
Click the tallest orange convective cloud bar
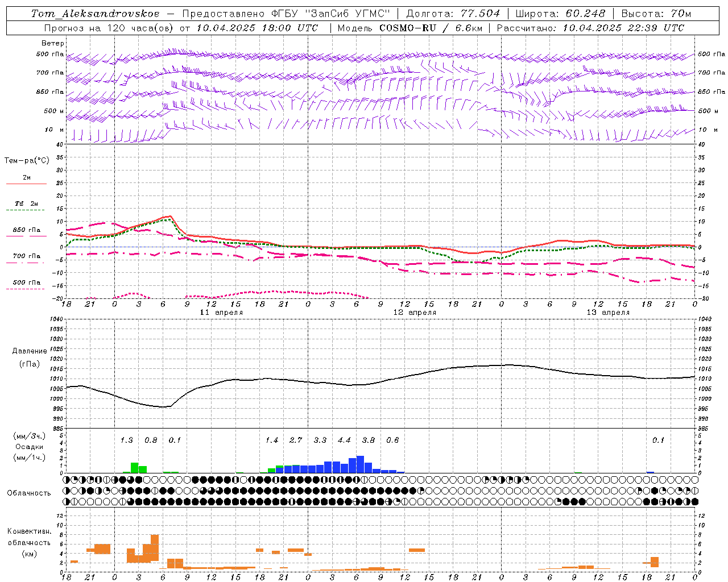coord(155,548)
